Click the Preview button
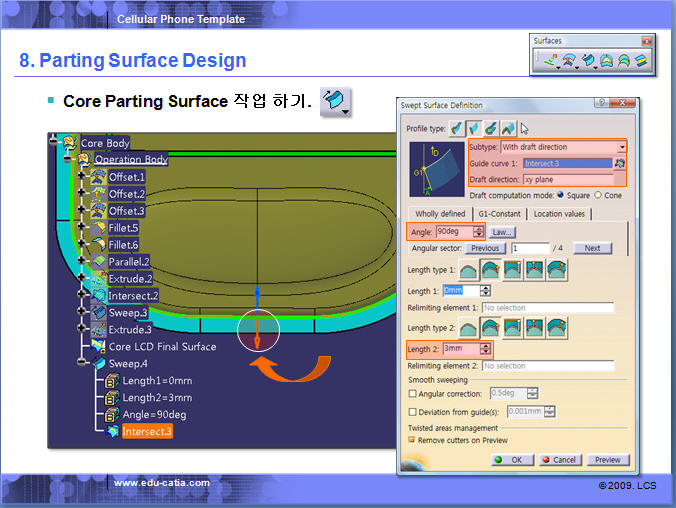This screenshot has height=508, width=676. click(x=607, y=460)
